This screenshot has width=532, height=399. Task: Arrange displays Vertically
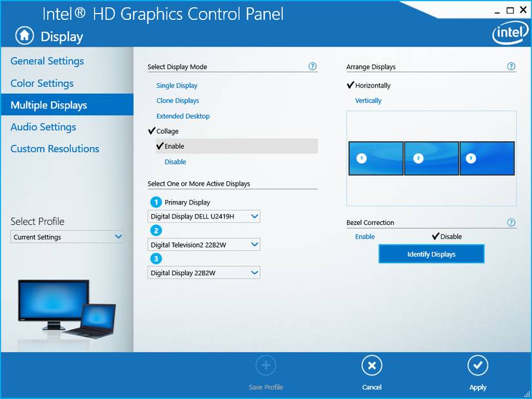[368, 101]
